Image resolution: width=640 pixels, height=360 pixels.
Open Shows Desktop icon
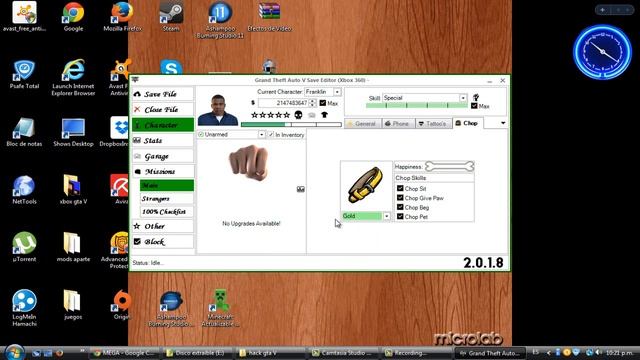(x=73, y=131)
